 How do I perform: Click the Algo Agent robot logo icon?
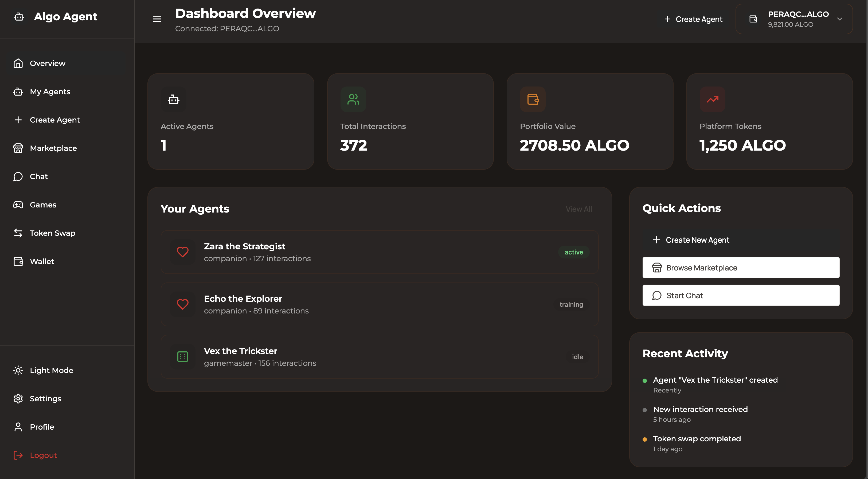pos(19,17)
